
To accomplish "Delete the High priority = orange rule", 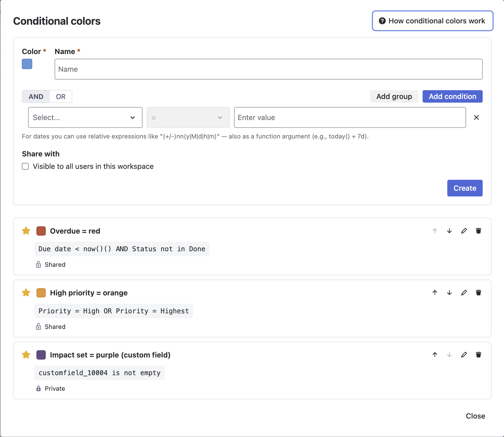I will [x=479, y=293].
